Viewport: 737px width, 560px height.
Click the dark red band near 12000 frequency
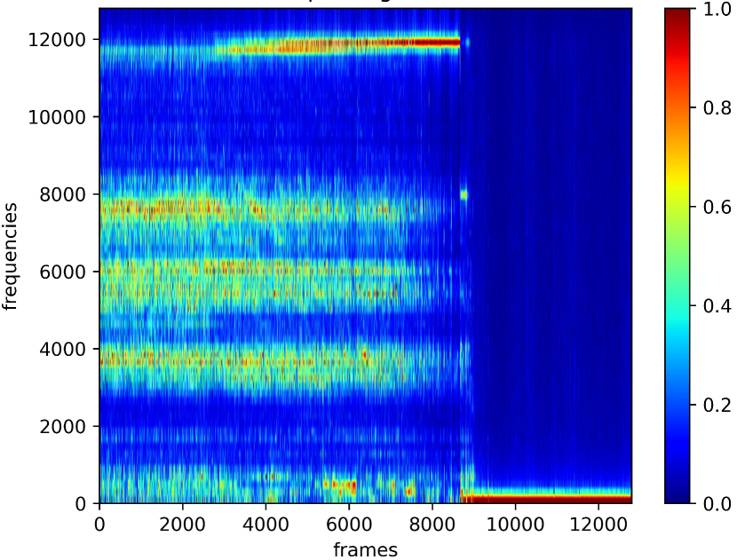(x=435, y=43)
